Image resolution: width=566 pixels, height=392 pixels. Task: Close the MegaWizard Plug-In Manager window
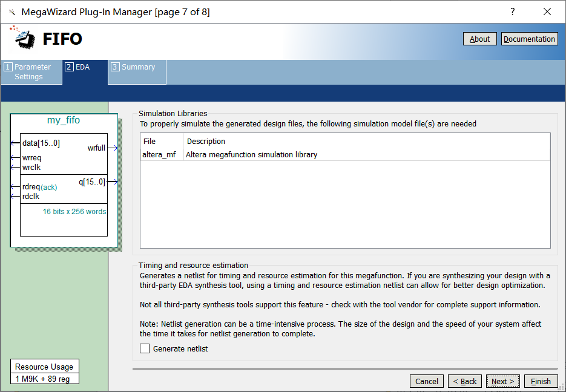click(547, 12)
